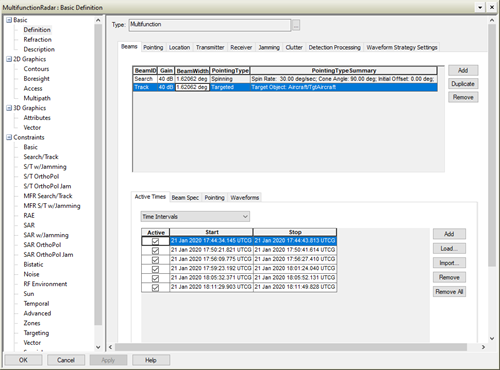Open lower Pointing tab beside Beam Spec

click(x=214, y=198)
